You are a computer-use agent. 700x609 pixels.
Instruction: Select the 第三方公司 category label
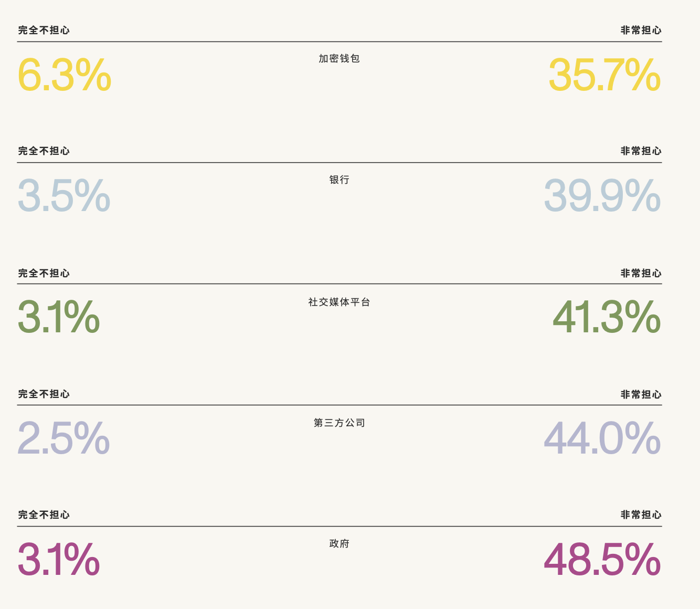click(x=339, y=423)
